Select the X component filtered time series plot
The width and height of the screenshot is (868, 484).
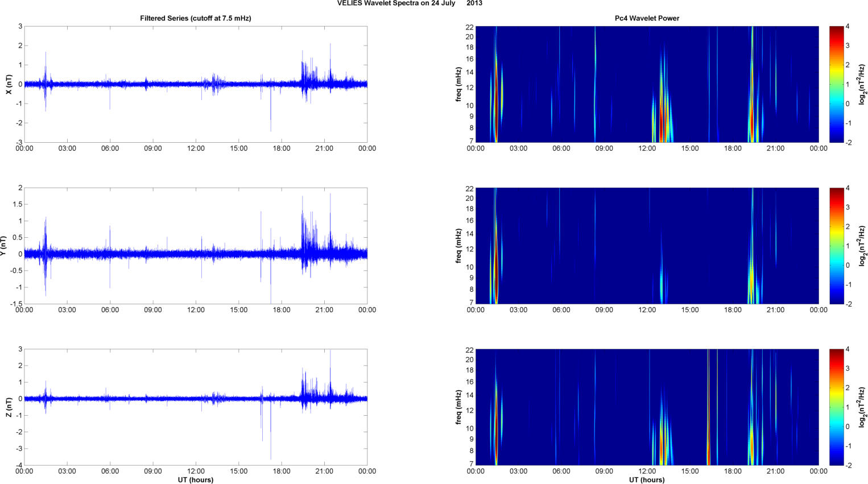coord(196,84)
